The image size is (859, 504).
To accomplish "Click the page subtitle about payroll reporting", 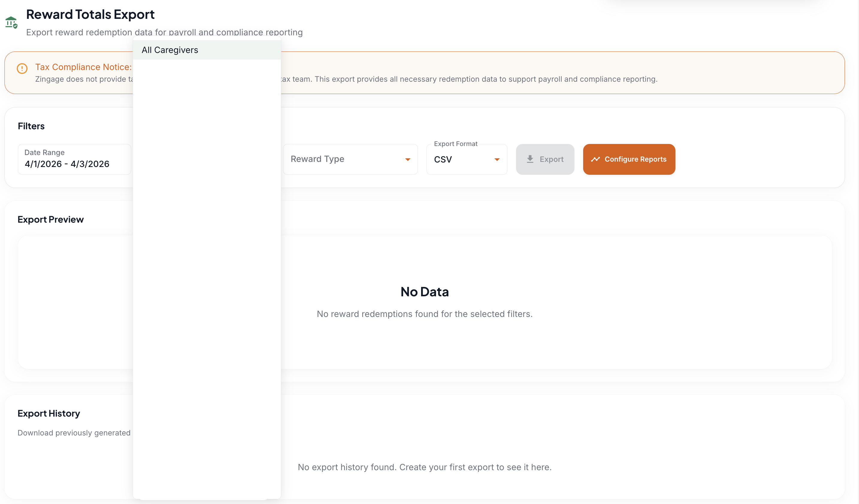I will pos(164,32).
